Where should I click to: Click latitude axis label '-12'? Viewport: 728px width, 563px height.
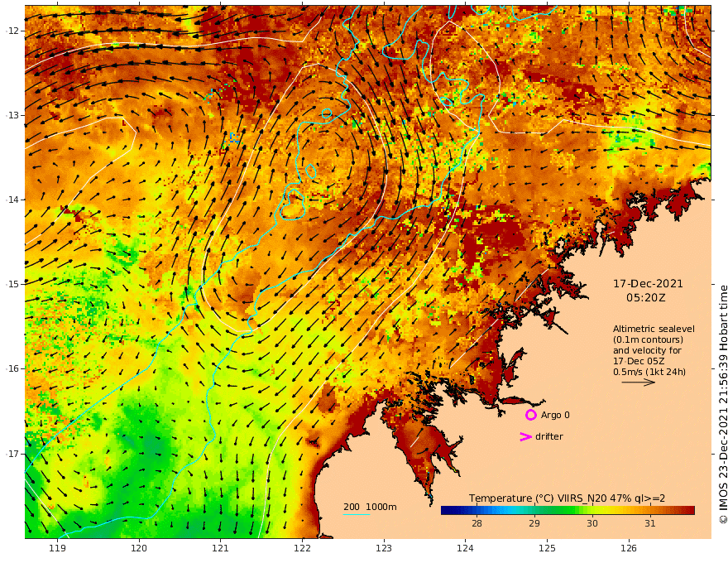12,31
